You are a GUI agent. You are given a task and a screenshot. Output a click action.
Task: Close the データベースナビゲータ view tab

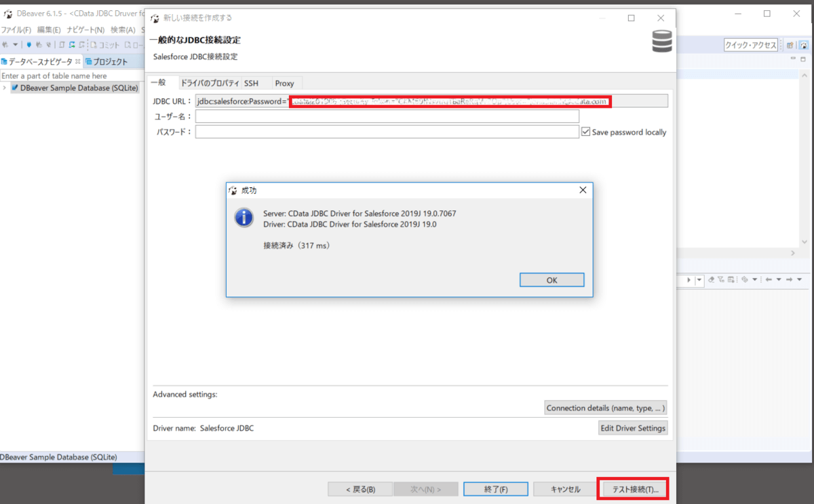pyautogui.click(x=78, y=62)
